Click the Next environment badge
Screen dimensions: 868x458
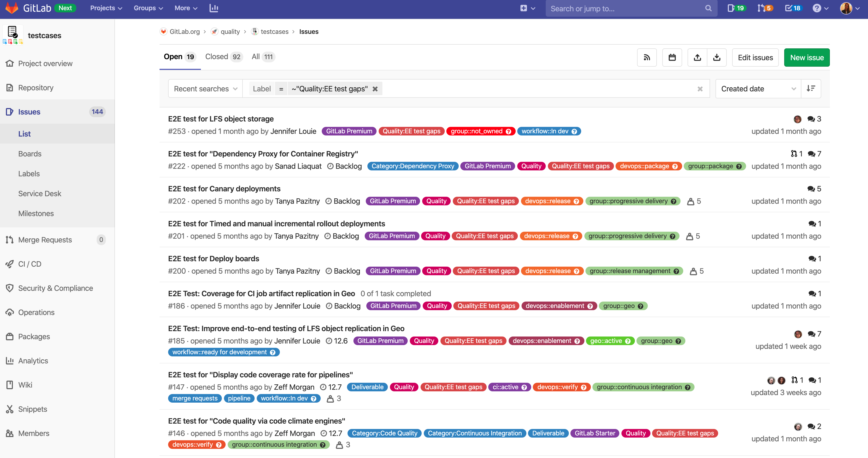coord(65,8)
